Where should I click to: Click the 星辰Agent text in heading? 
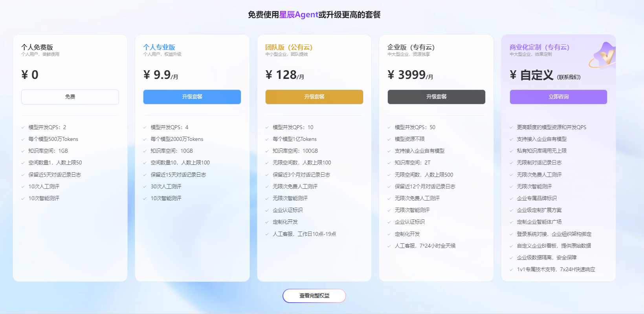(x=299, y=15)
